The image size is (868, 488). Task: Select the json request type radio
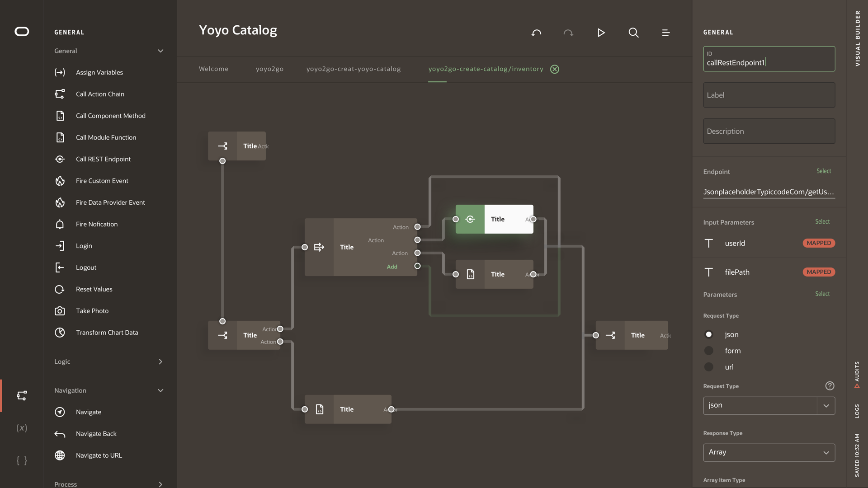(708, 334)
